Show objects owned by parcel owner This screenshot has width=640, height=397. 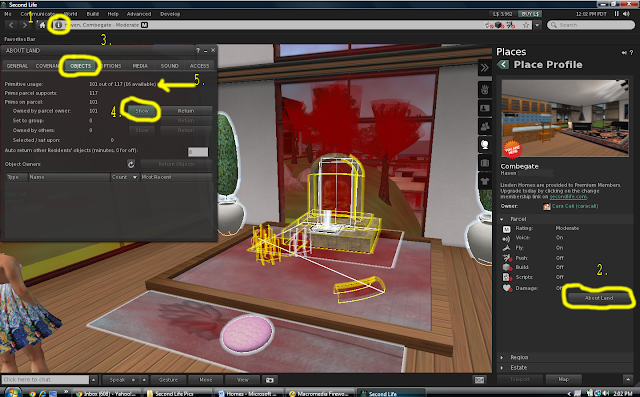142,111
